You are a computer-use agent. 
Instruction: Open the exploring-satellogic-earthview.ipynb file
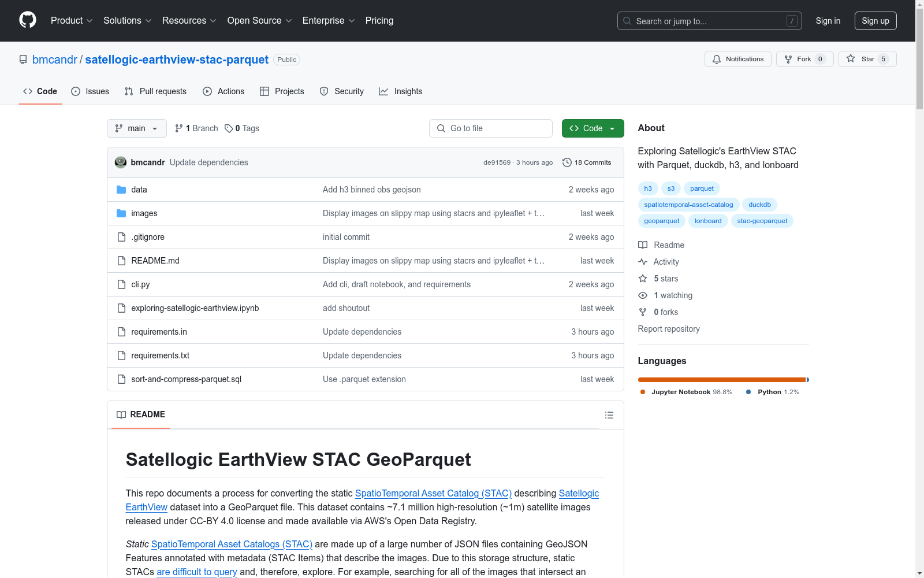pos(195,308)
